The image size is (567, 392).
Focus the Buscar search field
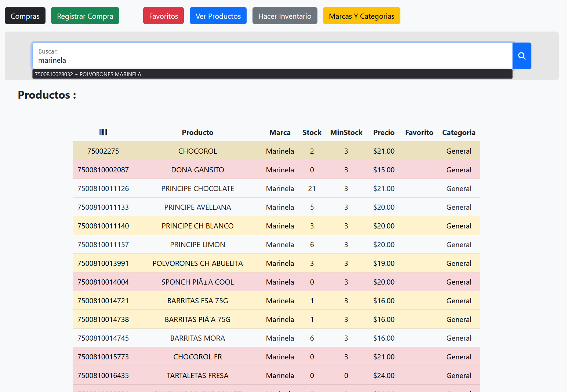(x=272, y=56)
